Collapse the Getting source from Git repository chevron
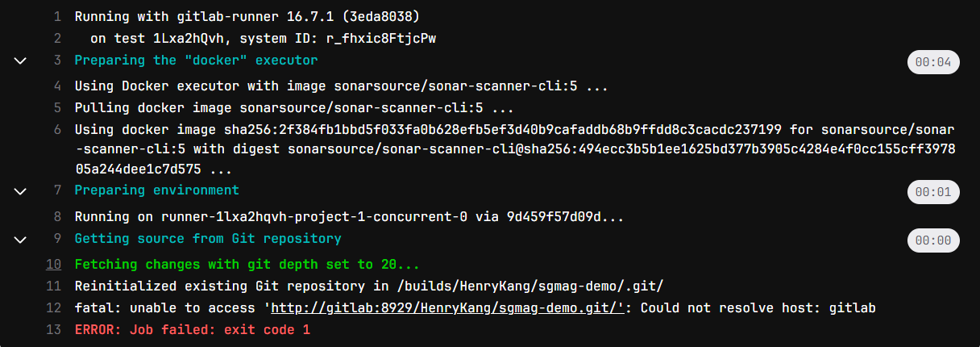980x347 pixels. point(21,240)
